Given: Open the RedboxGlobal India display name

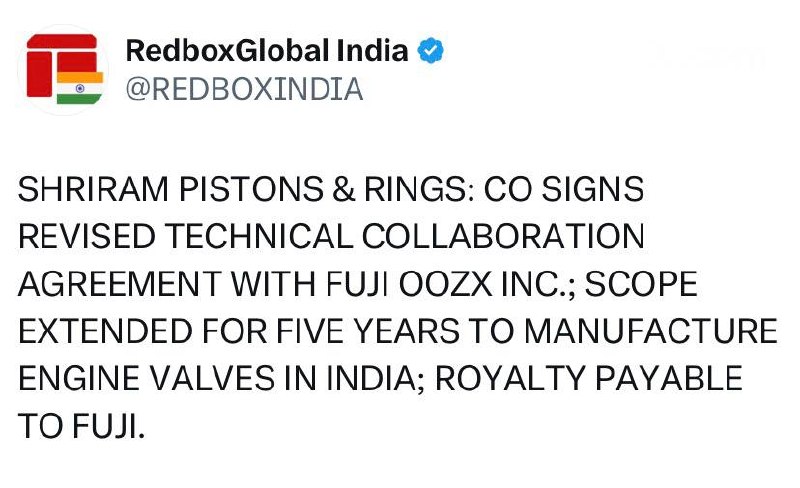Looking at the screenshot, I should point(267,51).
